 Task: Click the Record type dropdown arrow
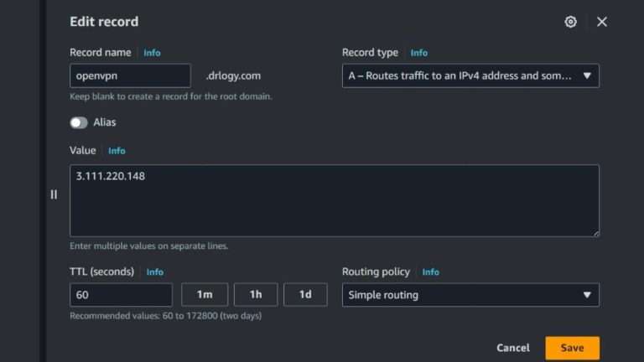click(x=587, y=75)
